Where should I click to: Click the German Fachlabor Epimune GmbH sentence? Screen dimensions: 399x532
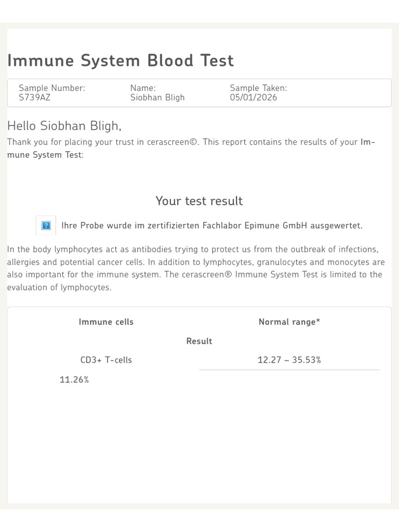point(212,225)
